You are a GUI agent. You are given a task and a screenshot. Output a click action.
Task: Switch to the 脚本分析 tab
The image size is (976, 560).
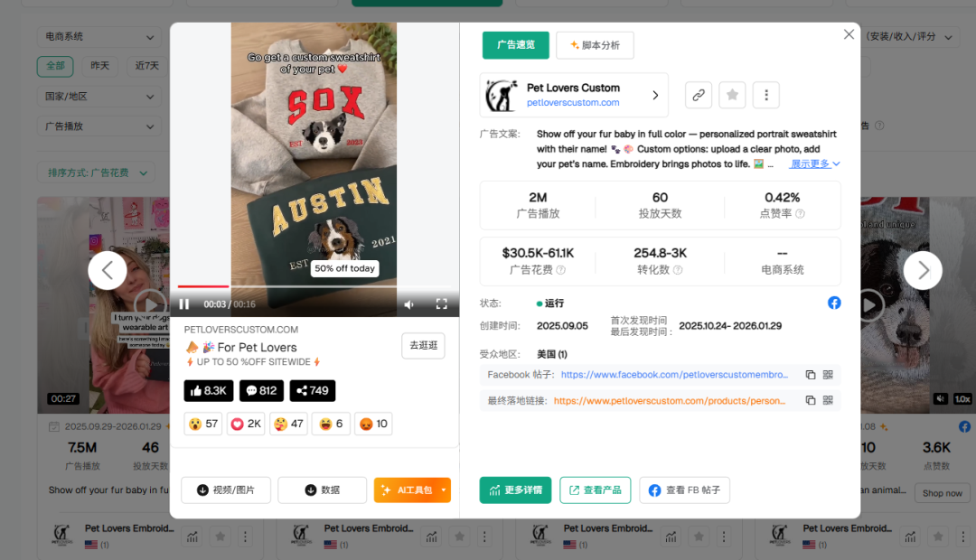point(594,44)
